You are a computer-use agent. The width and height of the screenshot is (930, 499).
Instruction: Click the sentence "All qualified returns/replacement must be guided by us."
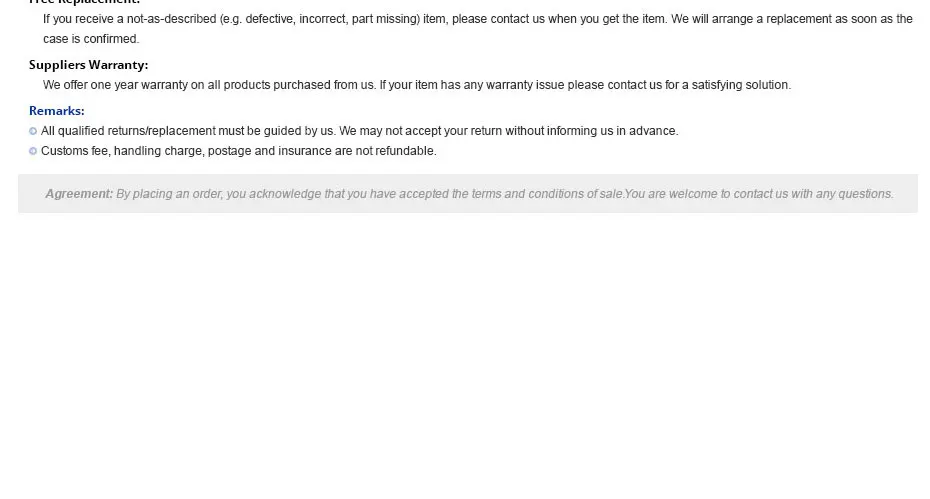(x=188, y=131)
